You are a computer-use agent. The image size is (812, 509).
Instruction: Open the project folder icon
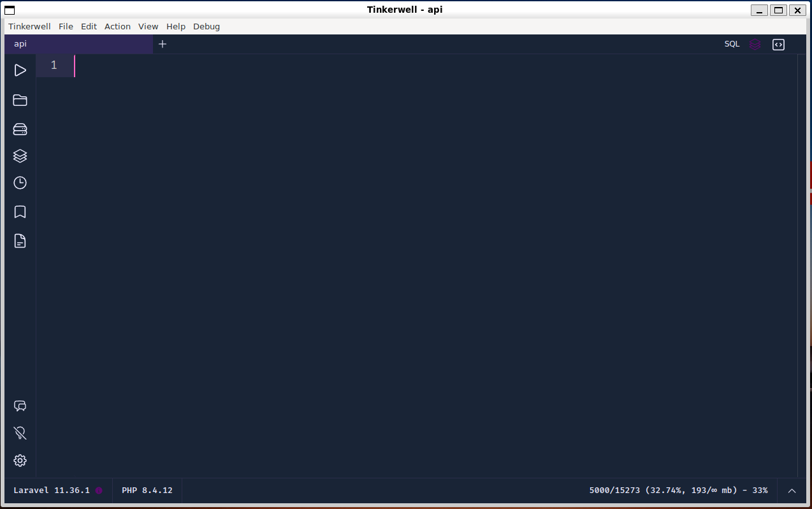[x=20, y=100]
